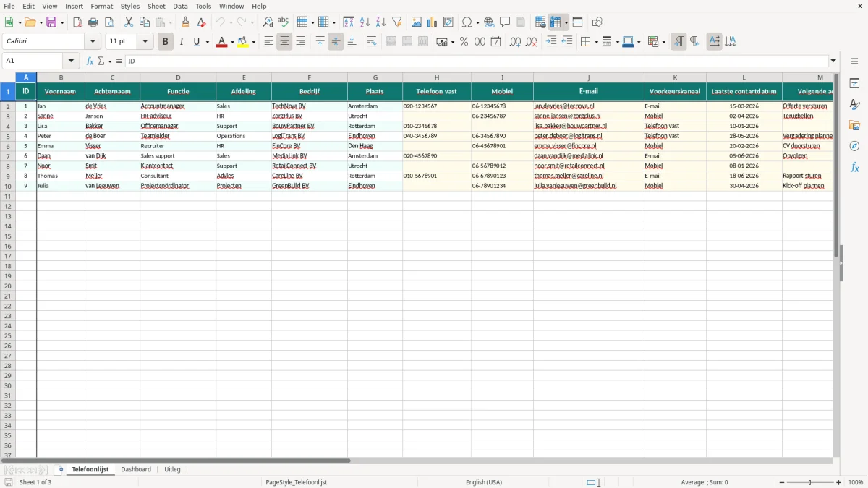This screenshot has width=868, height=488.
Task: Toggle Bold formatting
Action: point(165,42)
